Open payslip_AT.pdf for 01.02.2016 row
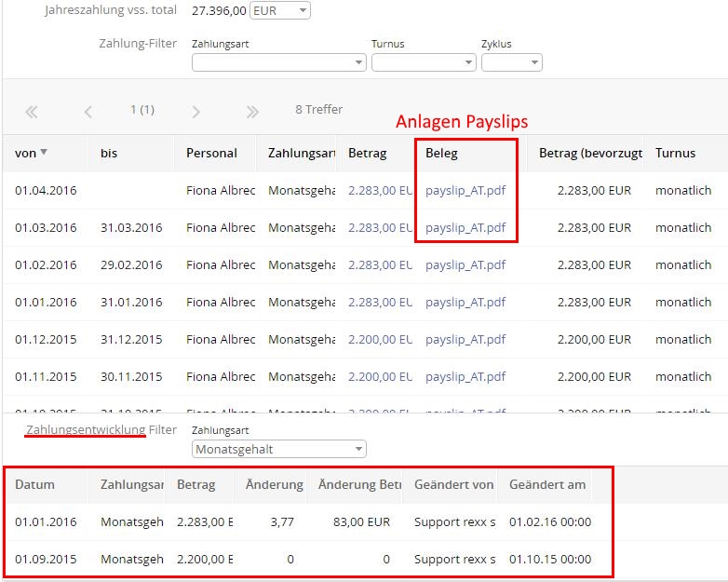Screen dimensions: 728x582 coord(465,264)
